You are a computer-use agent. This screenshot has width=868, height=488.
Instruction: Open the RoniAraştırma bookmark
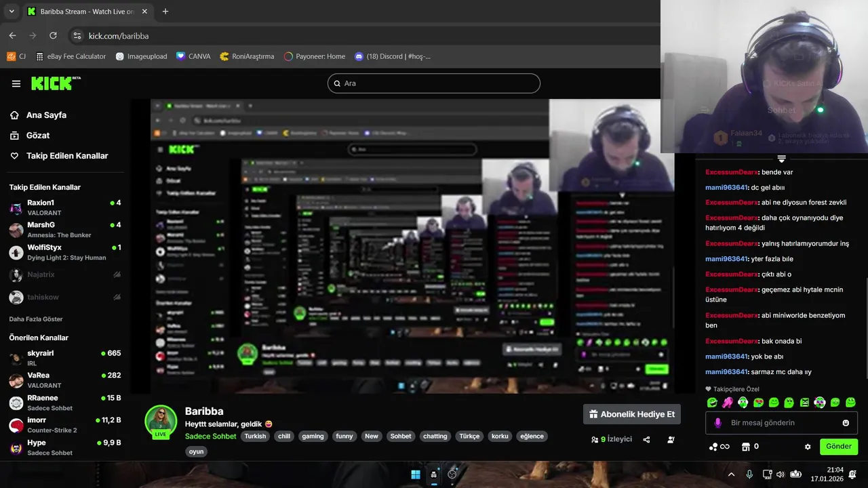[x=247, y=56]
